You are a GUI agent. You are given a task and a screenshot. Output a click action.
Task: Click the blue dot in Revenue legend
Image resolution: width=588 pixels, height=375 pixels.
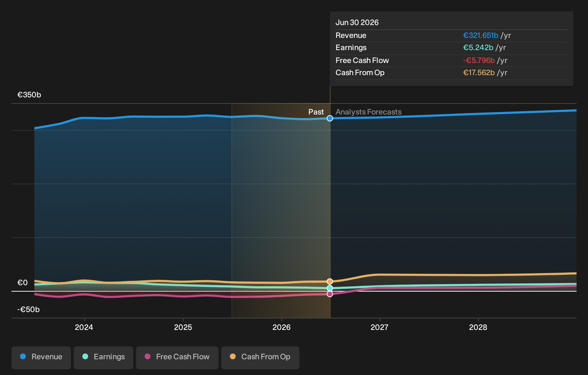pyautogui.click(x=23, y=356)
